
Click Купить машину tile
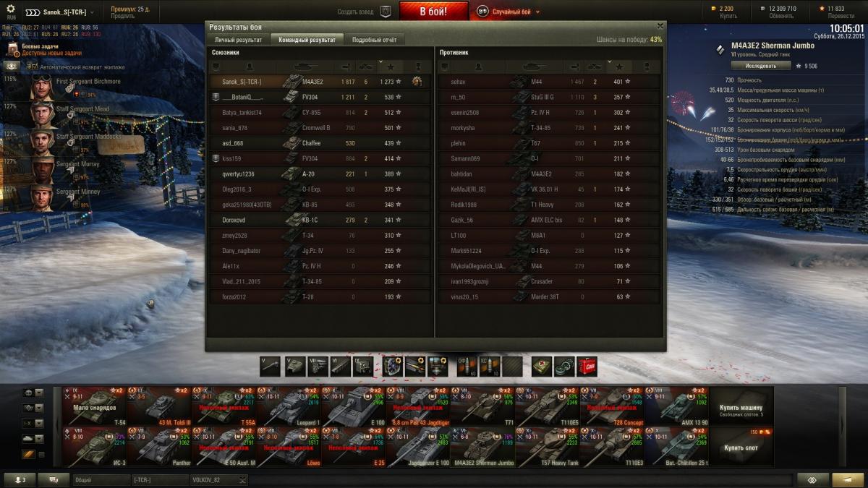pos(741,406)
